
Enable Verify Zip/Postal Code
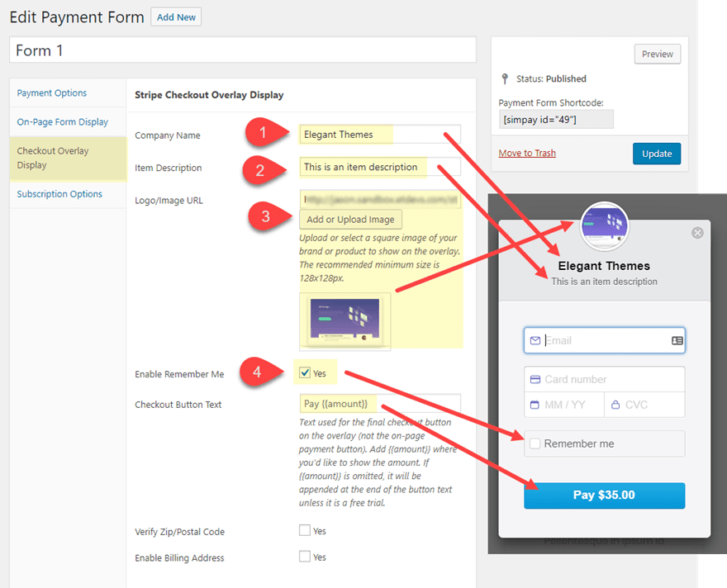(306, 530)
